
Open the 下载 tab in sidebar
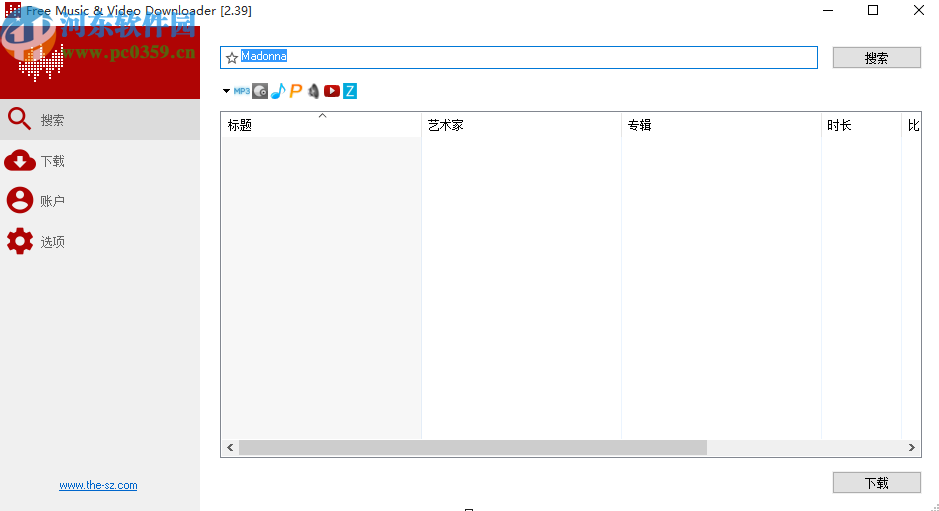tap(100, 161)
